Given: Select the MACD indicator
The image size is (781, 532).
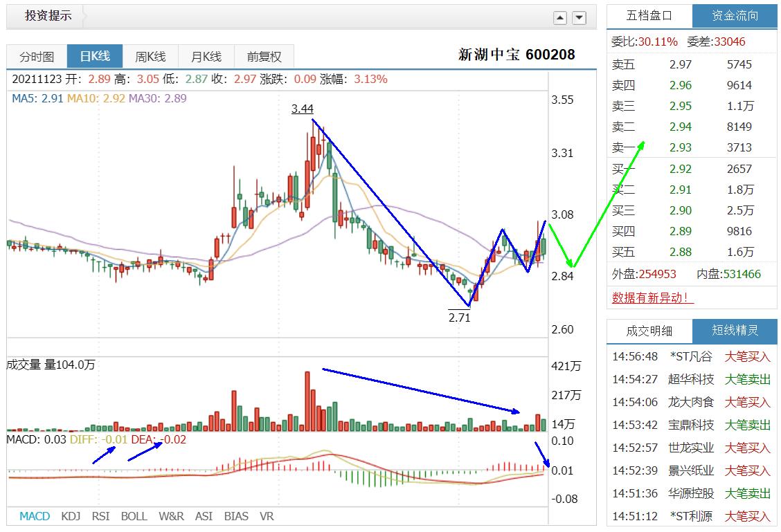Looking at the screenshot, I should point(35,516).
